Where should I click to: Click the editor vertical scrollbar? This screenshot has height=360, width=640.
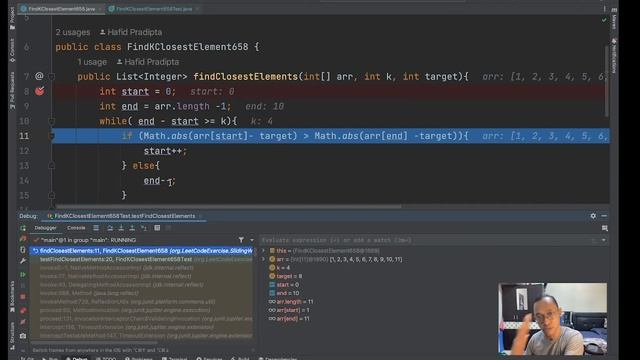pyautogui.click(x=607, y=80)
